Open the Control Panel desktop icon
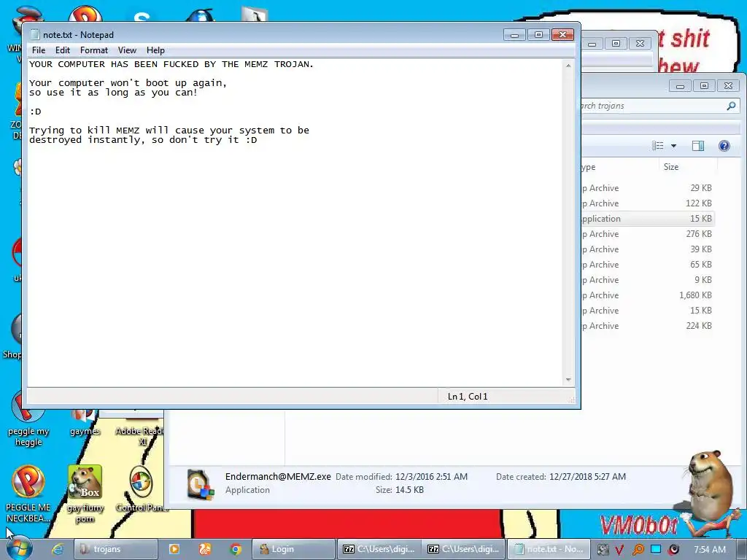 pos(141,489)
